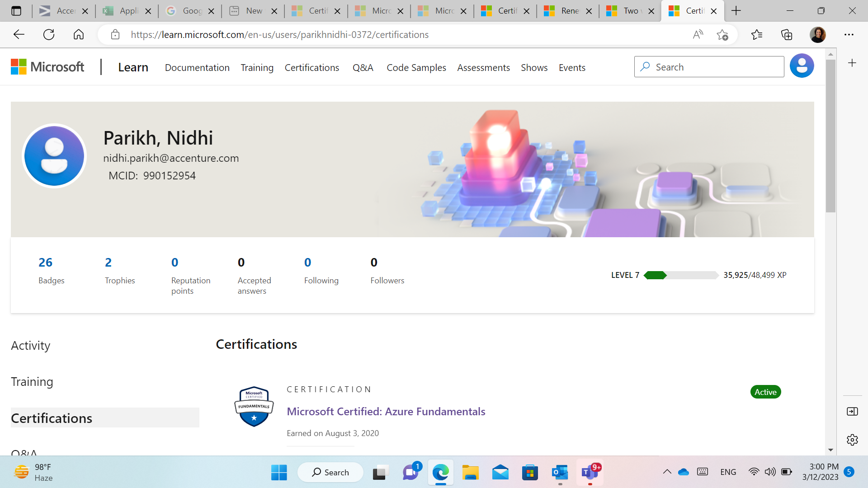Click the browser Back arrow
The height and width of the screenshot is (488, 868).
(x=19, y=34)
